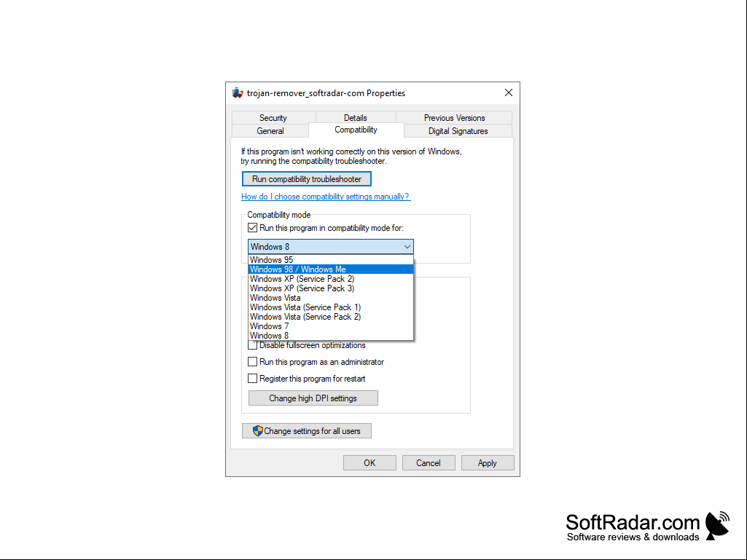Click Change settings for all users
The height and width of the screenshot is (560, 747).
[307, 431]
